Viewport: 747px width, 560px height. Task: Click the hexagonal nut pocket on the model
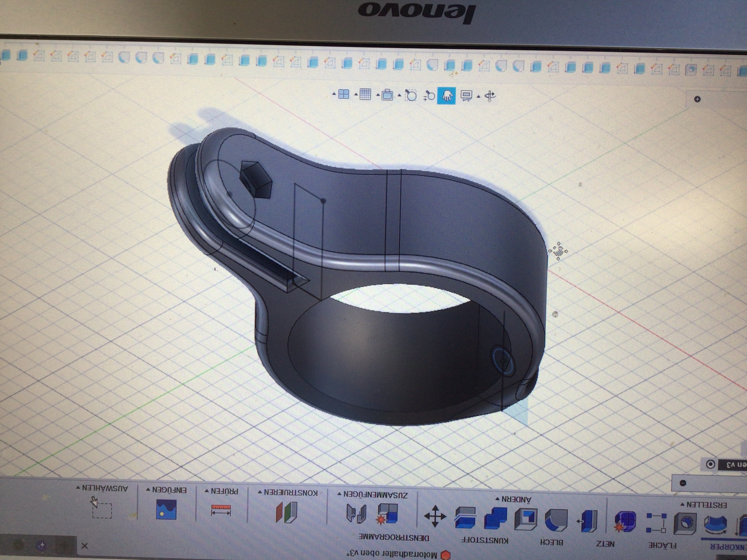click(x=256, y=179)
